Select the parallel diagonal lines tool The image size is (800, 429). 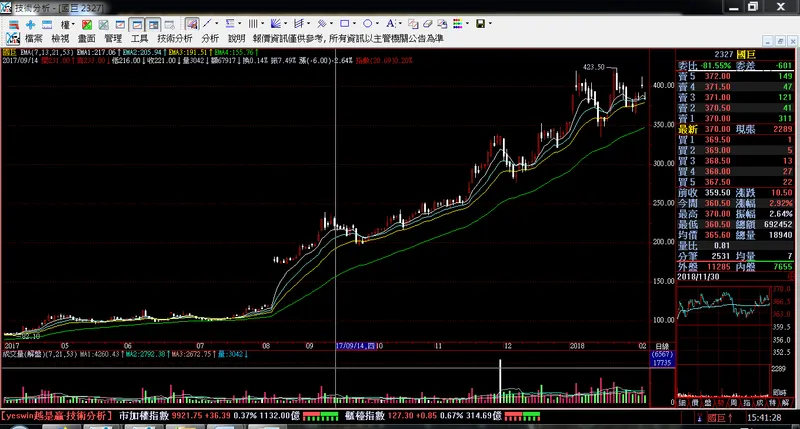pyautogui.click(x=321, y=23)
